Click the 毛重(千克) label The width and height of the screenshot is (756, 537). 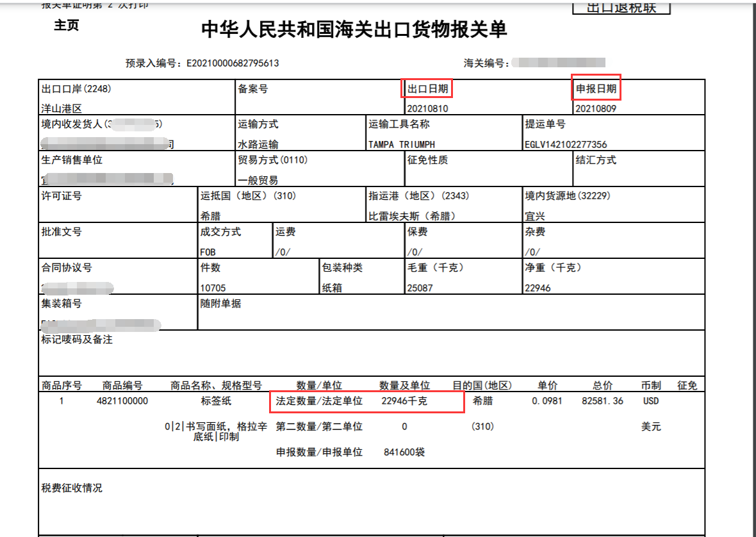tap(436, 267)
